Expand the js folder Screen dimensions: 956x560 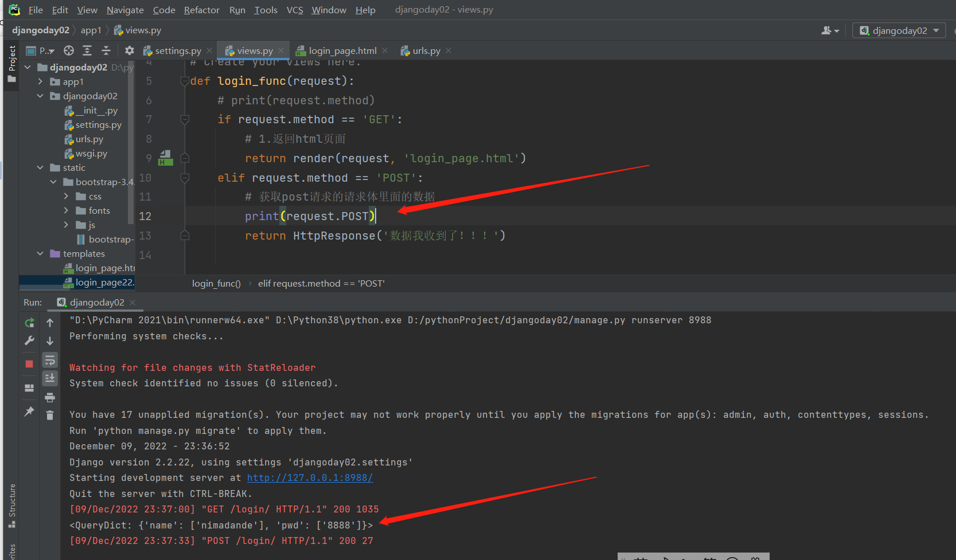(x=67, y=225)
